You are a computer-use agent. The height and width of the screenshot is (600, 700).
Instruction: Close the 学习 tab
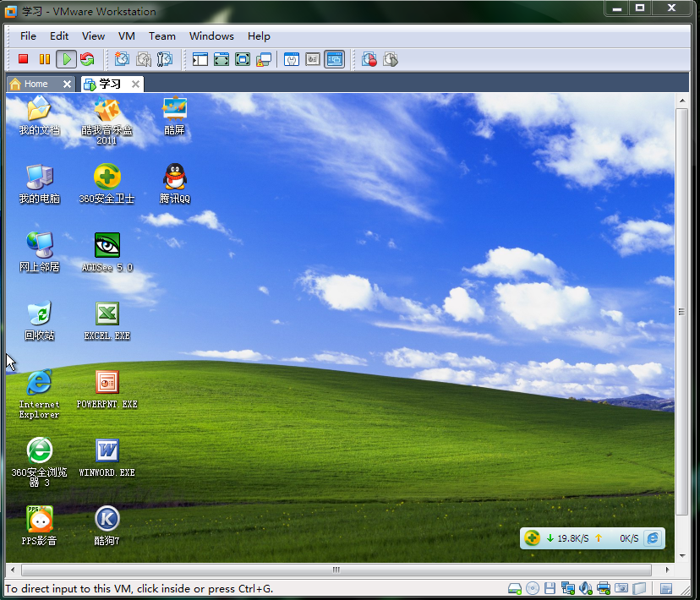click(x=136, y=84)
